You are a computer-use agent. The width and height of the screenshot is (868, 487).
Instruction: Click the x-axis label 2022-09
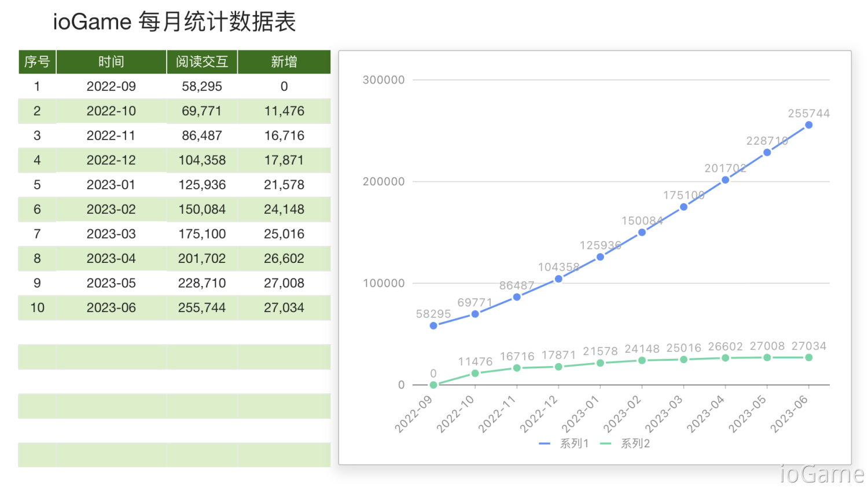click(414, 414)
